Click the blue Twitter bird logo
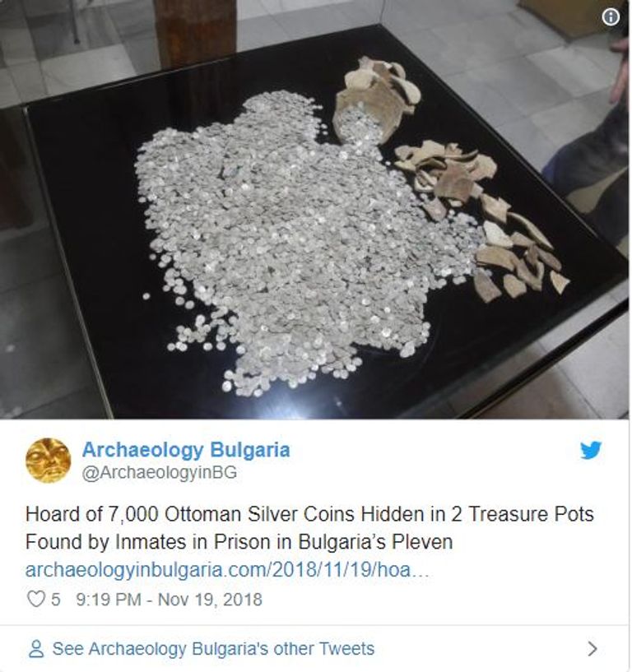Screen dimensions: 632x672 click(591, 450)
